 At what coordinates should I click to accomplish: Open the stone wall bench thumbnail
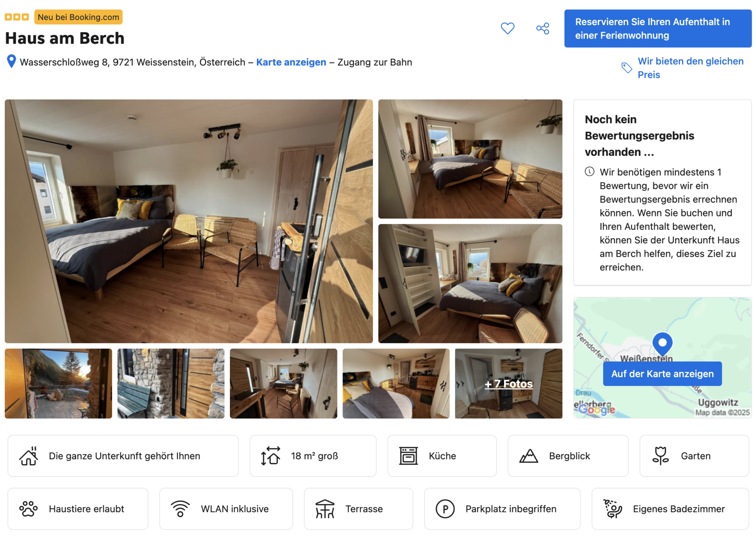pyautogui.click(x=171, y=384)
